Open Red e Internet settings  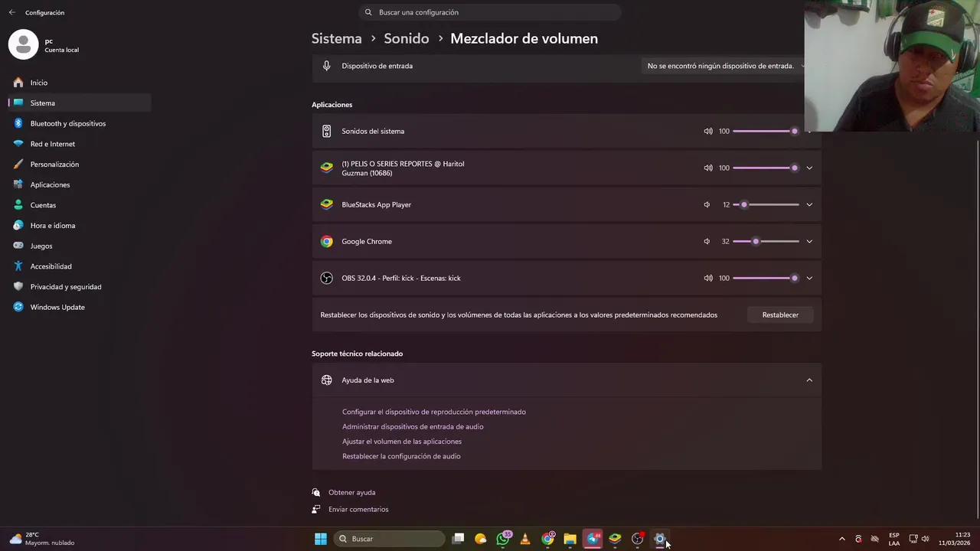[x=80, y=144]
